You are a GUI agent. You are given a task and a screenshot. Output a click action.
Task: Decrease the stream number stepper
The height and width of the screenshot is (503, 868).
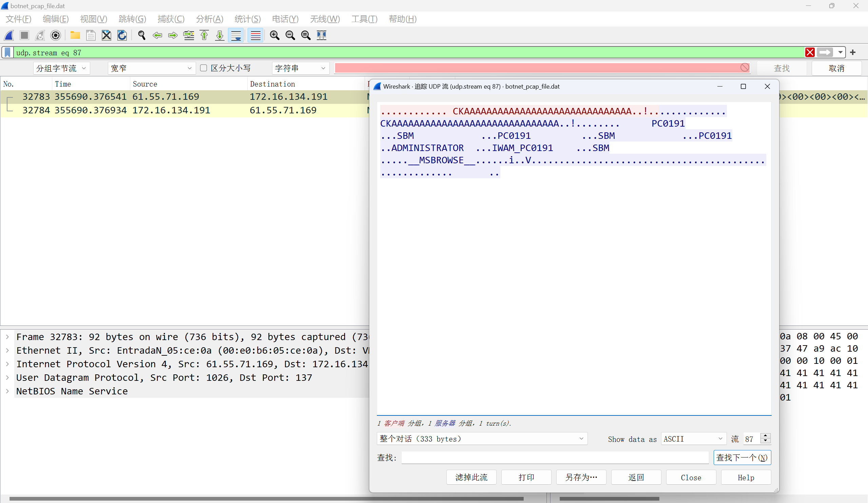765,441
